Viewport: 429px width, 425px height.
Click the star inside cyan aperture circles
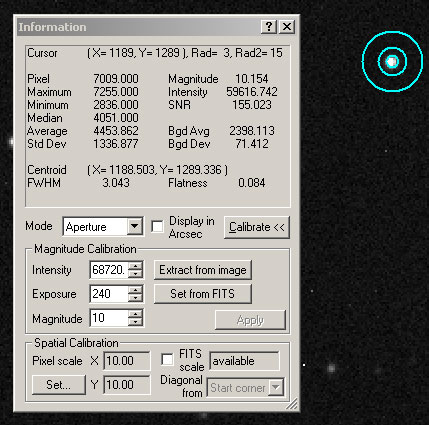[392, 62]
